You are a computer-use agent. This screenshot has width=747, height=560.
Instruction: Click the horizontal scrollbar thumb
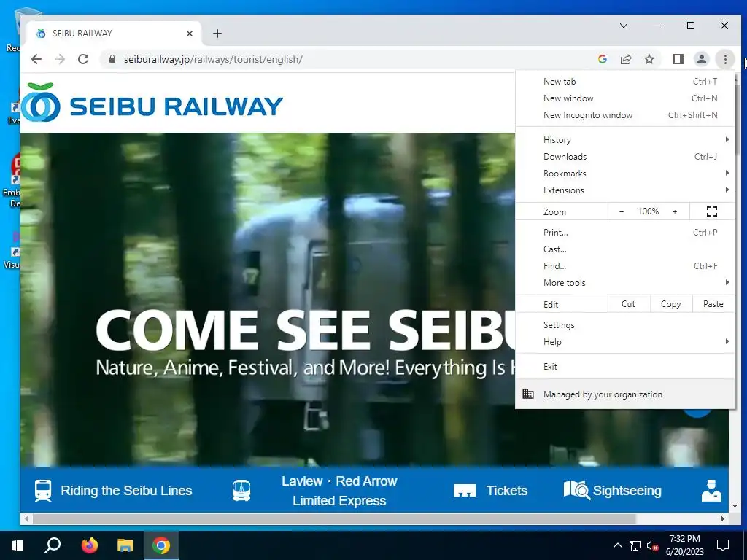click(333, 518)
